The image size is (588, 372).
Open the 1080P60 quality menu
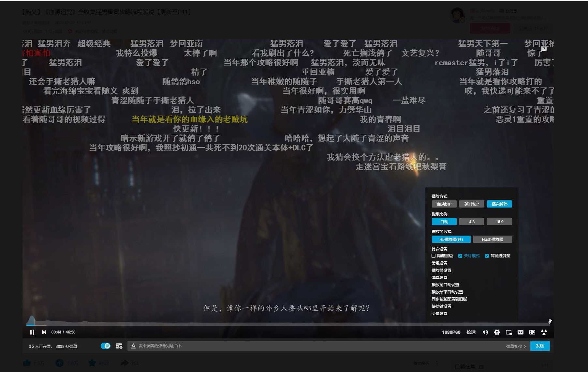(x=451, y=332)
